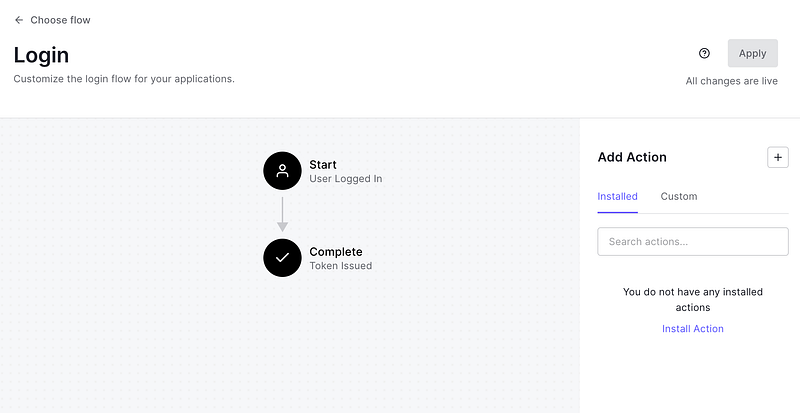
Task: Switch to the Installed tab
Action: point(617,196)
